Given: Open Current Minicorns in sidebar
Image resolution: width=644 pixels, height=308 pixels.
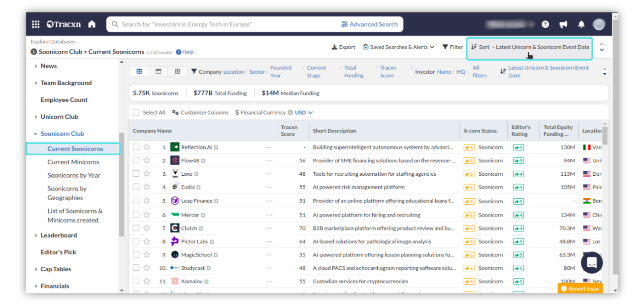Looking at the screenshot, I should point(73,162).
